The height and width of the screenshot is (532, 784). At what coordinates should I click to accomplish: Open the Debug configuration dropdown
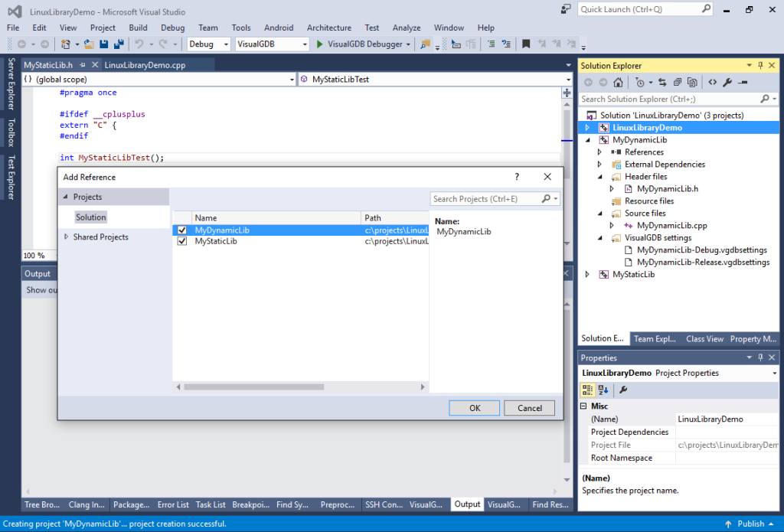pos(224,44)
